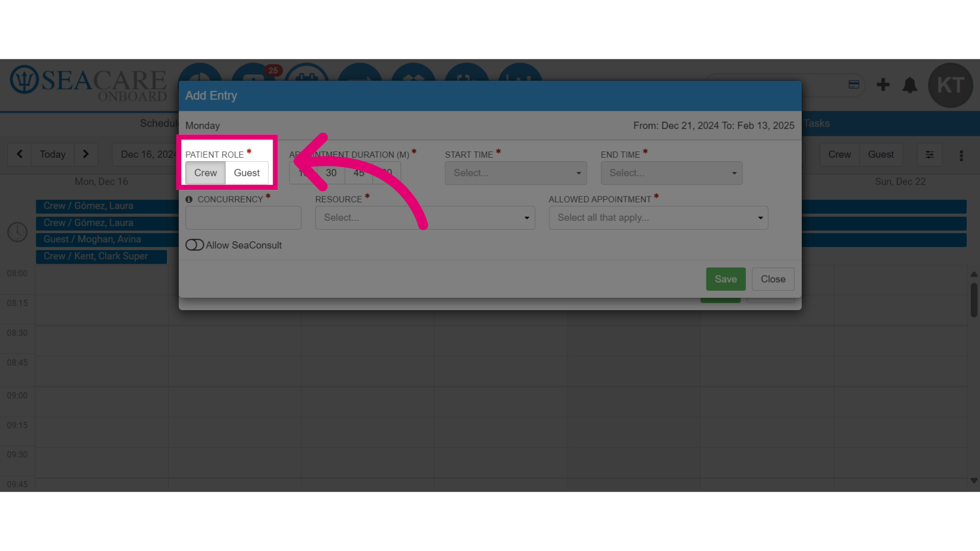Click the card icon in search box
Viewport: 980px width, 551px height.
coord(854,85)
